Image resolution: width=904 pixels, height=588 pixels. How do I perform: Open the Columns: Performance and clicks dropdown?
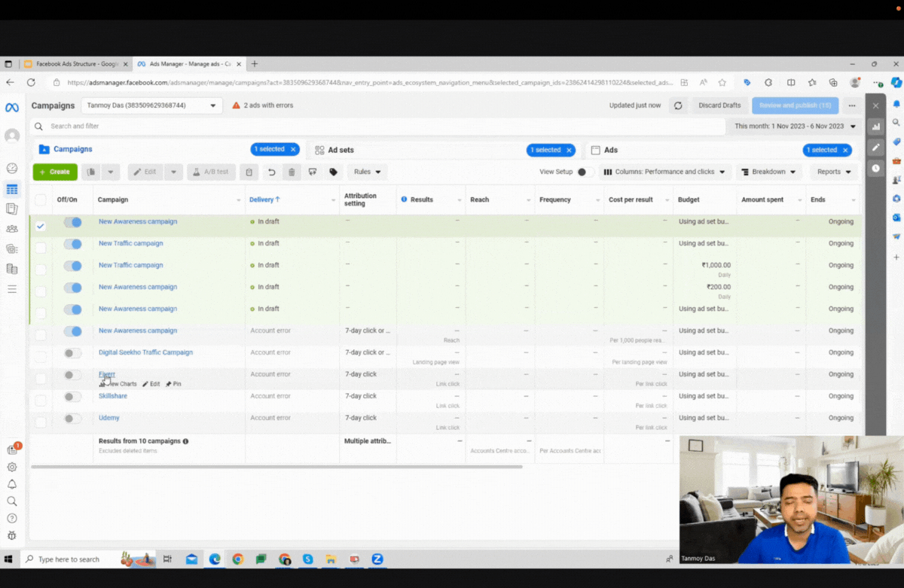[665, 172]
